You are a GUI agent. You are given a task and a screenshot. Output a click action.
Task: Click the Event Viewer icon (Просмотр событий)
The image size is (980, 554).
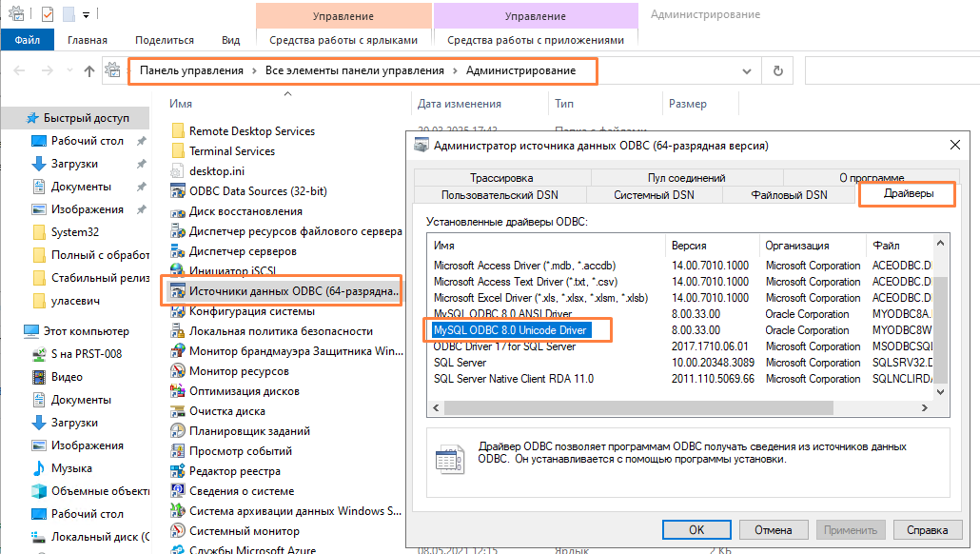[x=177, y=451]
